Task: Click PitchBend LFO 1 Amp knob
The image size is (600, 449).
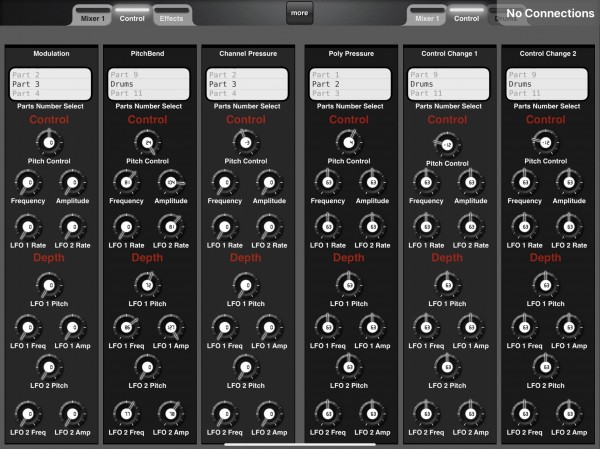Action: coord(171,327)
